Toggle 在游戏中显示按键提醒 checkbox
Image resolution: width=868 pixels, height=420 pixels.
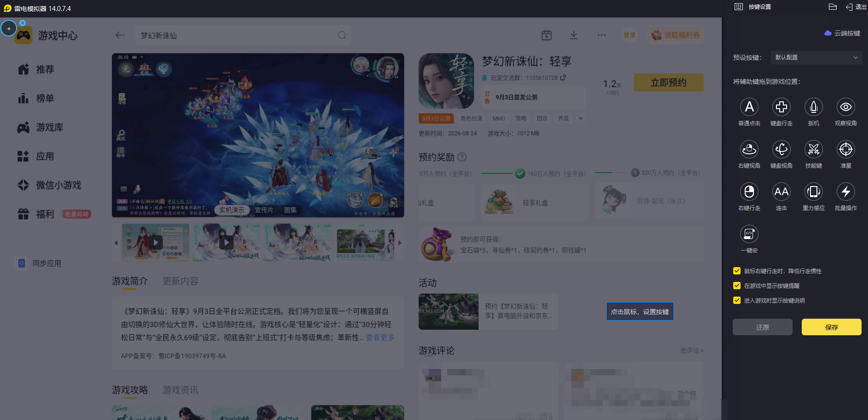(x=737, y=286)
